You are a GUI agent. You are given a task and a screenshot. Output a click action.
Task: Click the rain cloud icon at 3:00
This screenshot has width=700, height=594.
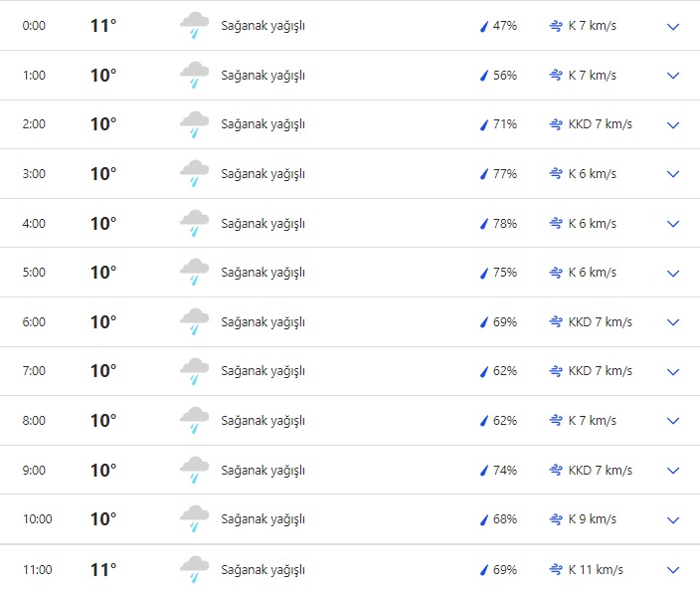click(x=194, y=174)
